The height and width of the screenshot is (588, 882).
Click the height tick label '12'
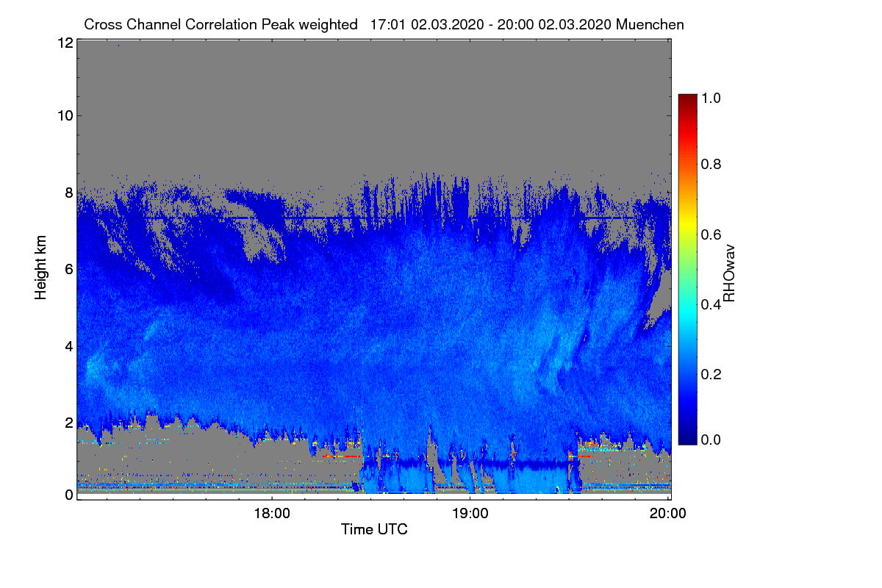pos(64,43)
